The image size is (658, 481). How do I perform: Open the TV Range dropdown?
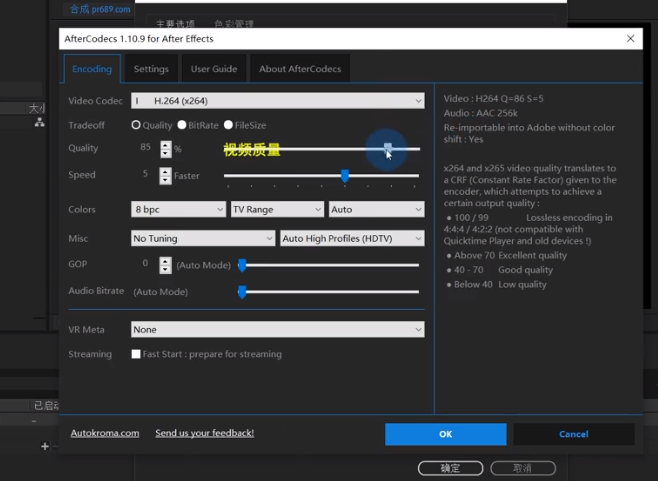tap(277, 209)
